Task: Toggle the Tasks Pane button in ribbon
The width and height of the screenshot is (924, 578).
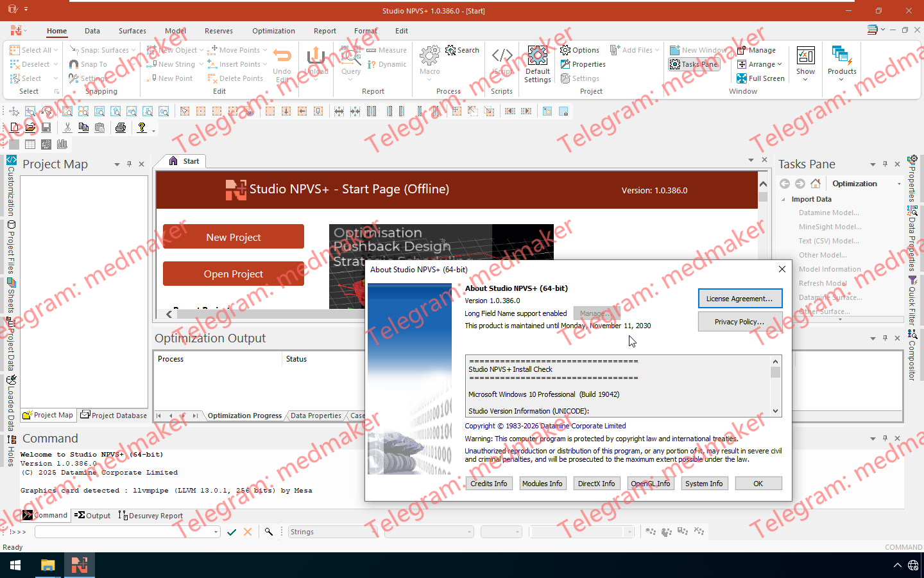Action: click(694, 64)
